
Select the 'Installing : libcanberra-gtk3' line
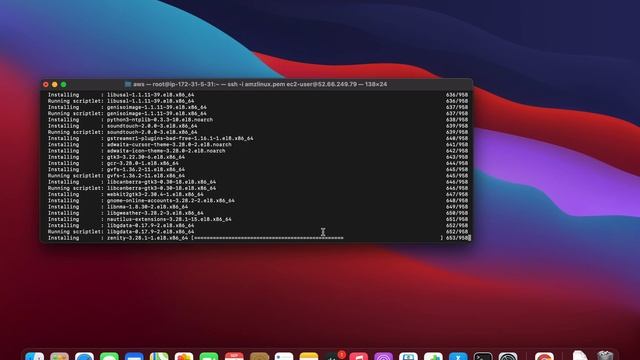tap(258, 182)
